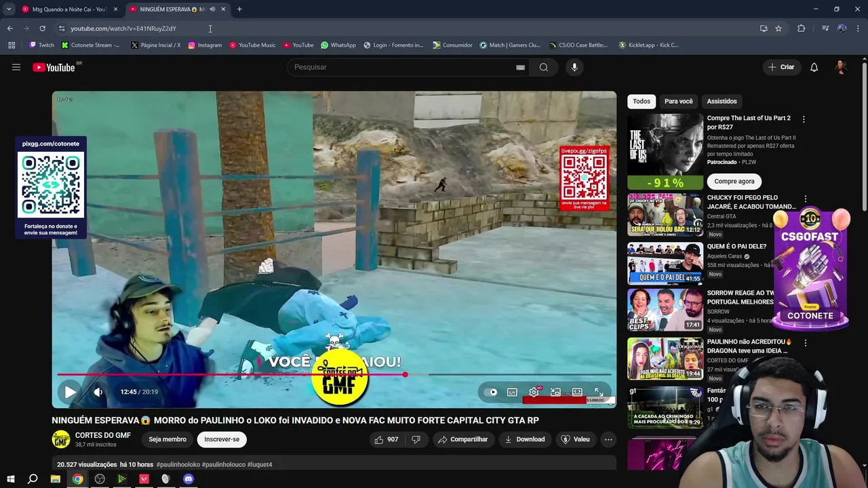Open Discord from the taskbar
868x488 pixels.
(x=189, y=479)
